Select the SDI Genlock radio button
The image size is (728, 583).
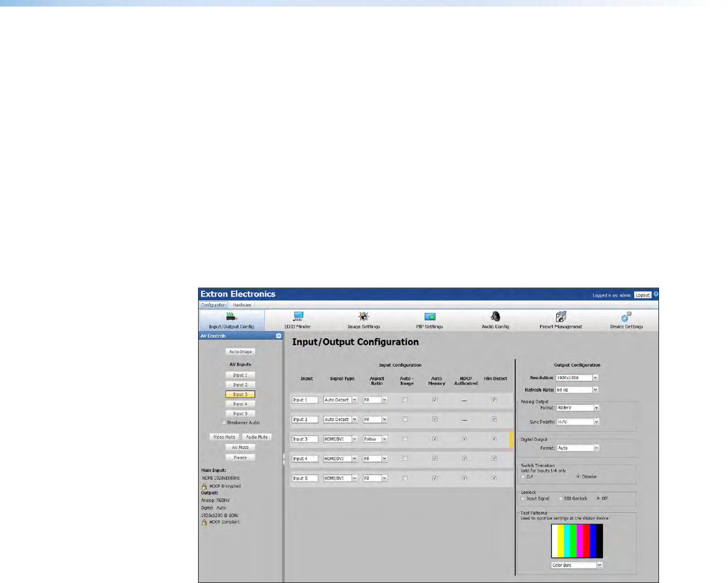pyautogui.click(x=560, y=499)
